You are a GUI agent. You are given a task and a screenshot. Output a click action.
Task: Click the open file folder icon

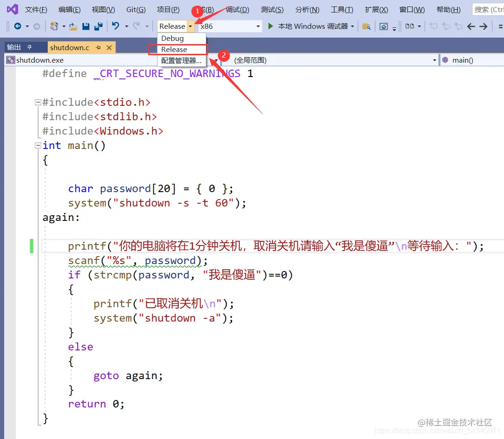(73, 26)
